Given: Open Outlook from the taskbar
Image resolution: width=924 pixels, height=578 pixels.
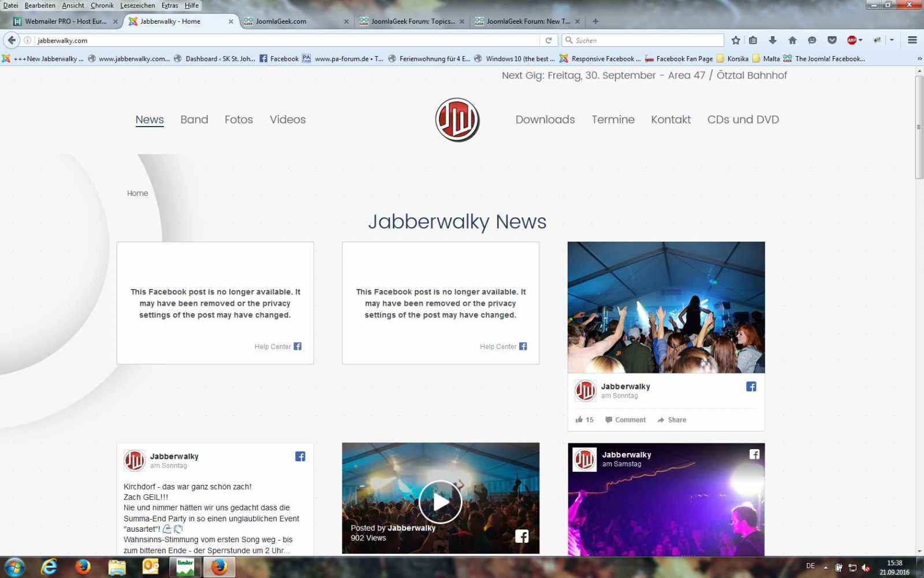Looking at the screenshot, I should tap(151, 568).
